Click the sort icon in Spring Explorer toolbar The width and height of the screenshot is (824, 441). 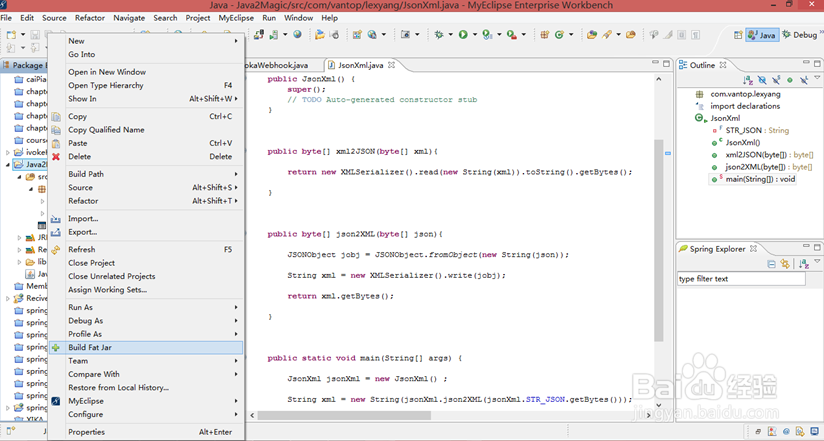point(804,264)
